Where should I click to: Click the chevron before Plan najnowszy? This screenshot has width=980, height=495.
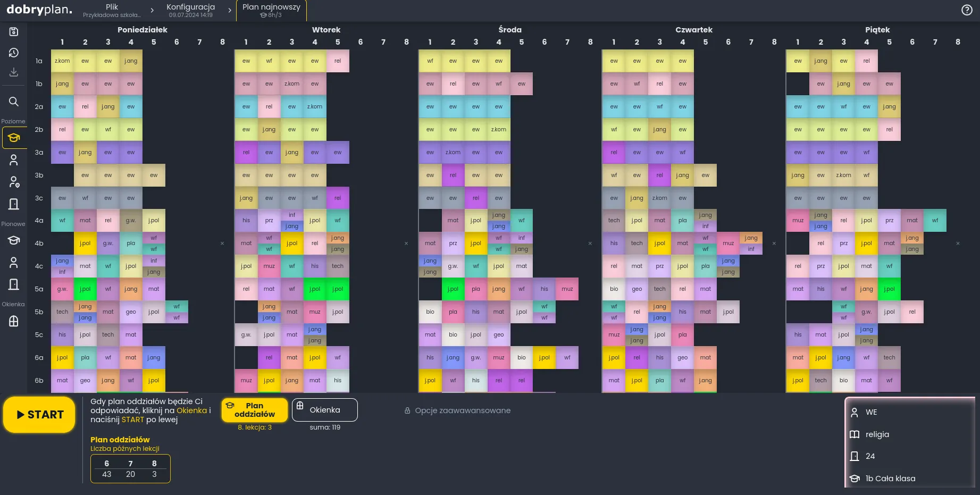tap(230, 10)
